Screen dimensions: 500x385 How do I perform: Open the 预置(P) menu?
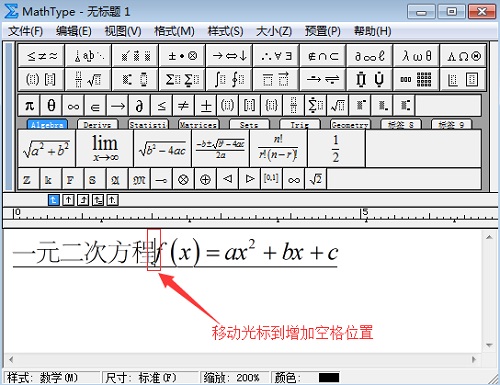(x=323, y=31)
